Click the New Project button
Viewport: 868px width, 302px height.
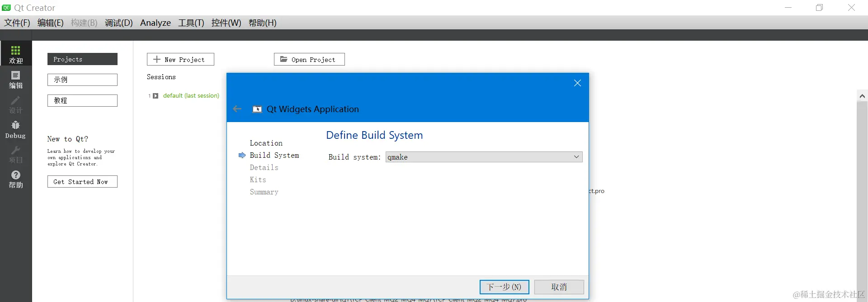(180, 59)
